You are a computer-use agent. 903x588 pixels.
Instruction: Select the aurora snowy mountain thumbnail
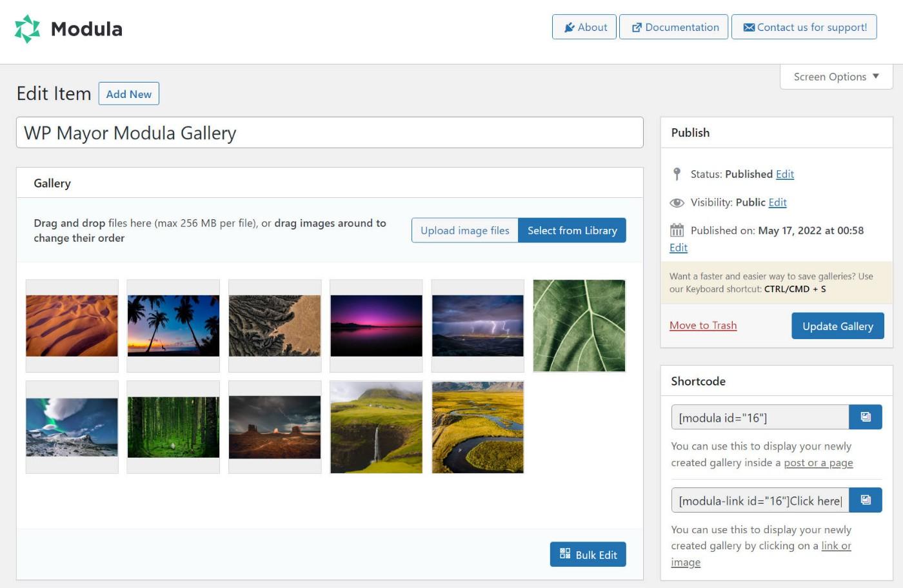pos(72,427)
